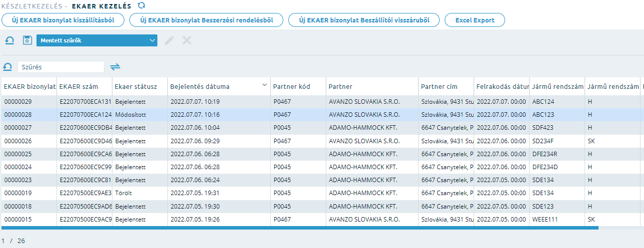Click Új EKAER bizonylat Beszerzési rendelésből button
This screenshot has width=644, height=248.
tap(206, 20)
